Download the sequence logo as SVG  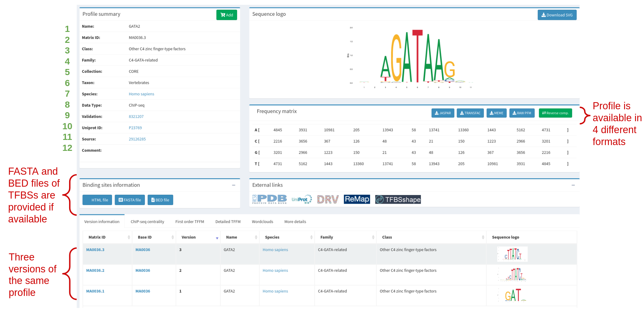557,15
